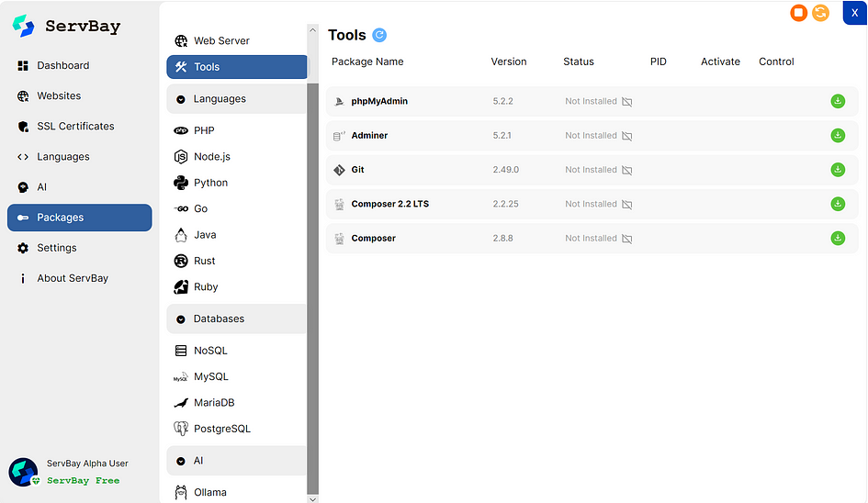
Task: Click the Git package icon
Action: tap(339, 170)
